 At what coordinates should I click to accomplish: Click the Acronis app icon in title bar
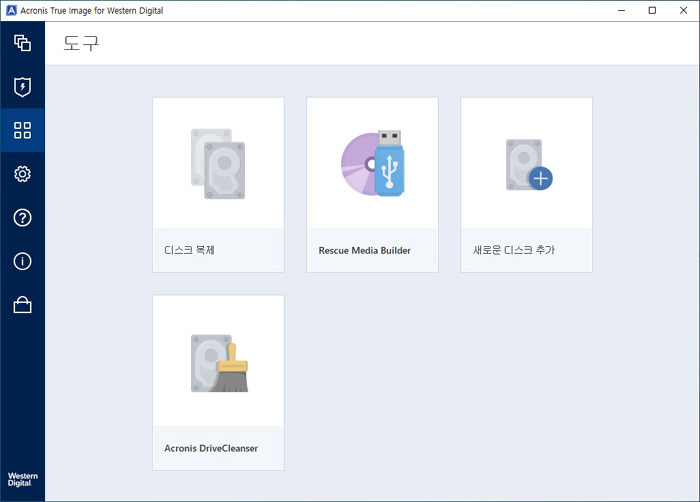11,10
